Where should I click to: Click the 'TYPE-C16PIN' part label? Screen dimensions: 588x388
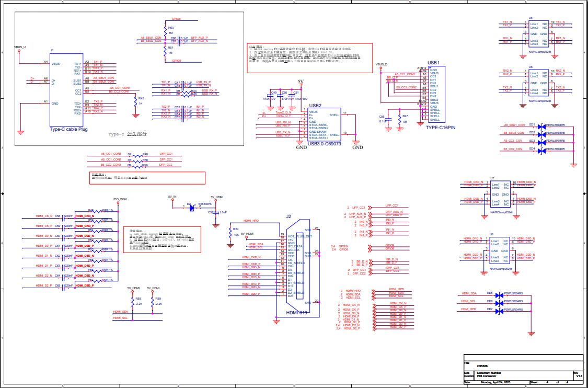441,128
